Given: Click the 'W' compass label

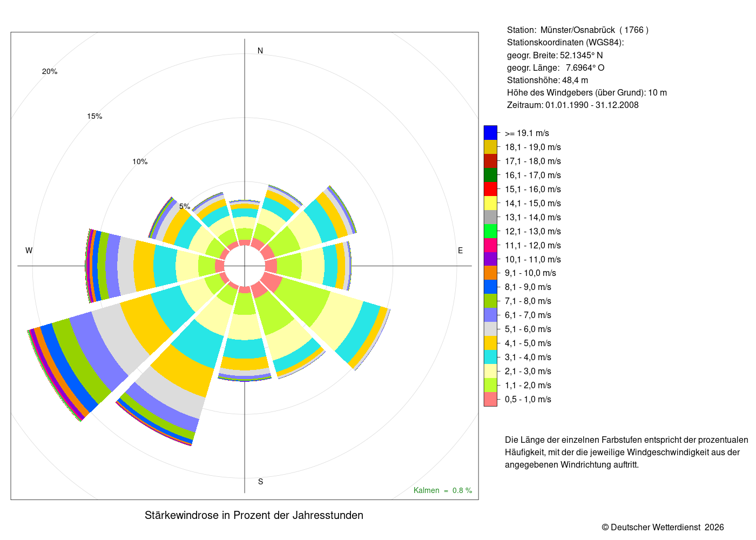Looking at the screenshot, I should [29, 251].
